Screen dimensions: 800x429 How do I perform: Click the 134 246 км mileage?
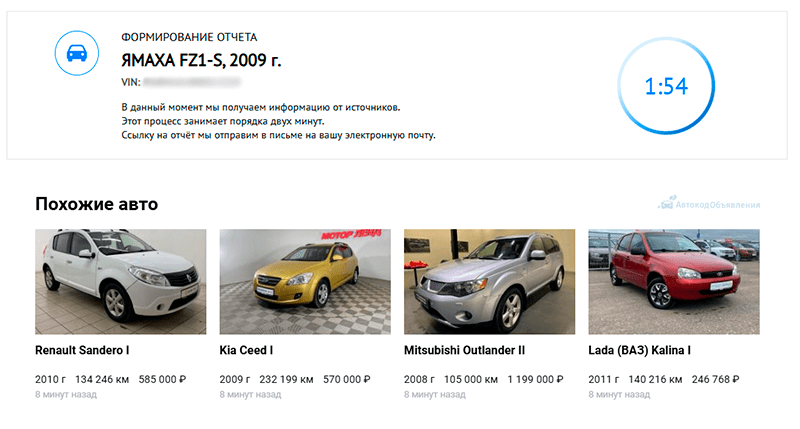click(x=102, y=380)
